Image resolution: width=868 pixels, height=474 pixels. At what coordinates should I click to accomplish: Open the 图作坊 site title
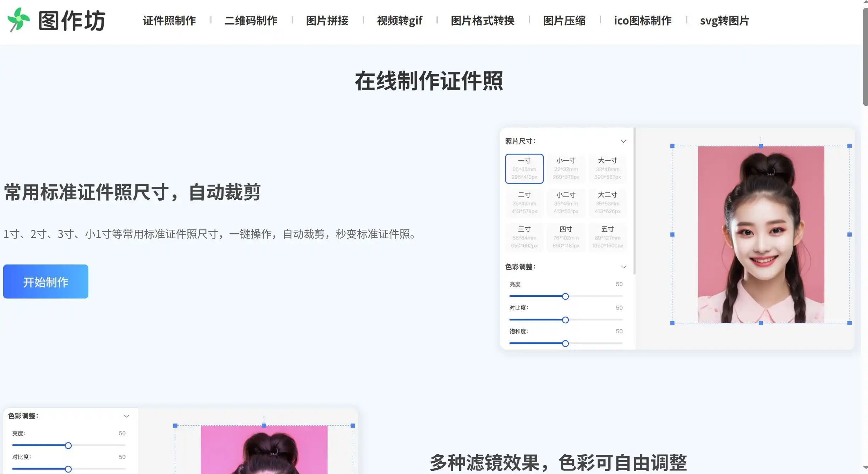(72, 21)
